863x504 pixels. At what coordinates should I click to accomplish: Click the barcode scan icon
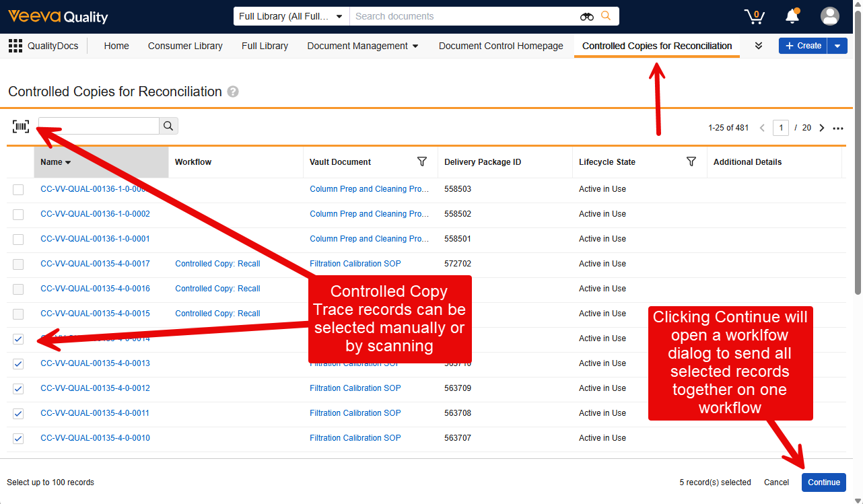pyautogui.click(x=21, y=127)
